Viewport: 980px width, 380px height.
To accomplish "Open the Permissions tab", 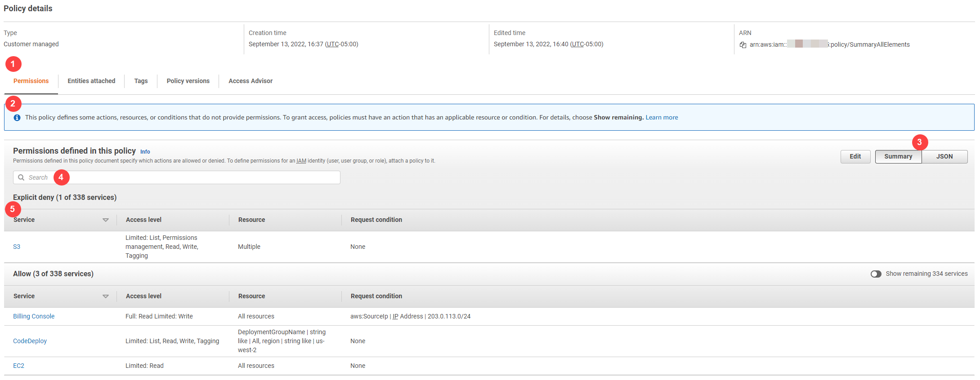I will 31,81.
